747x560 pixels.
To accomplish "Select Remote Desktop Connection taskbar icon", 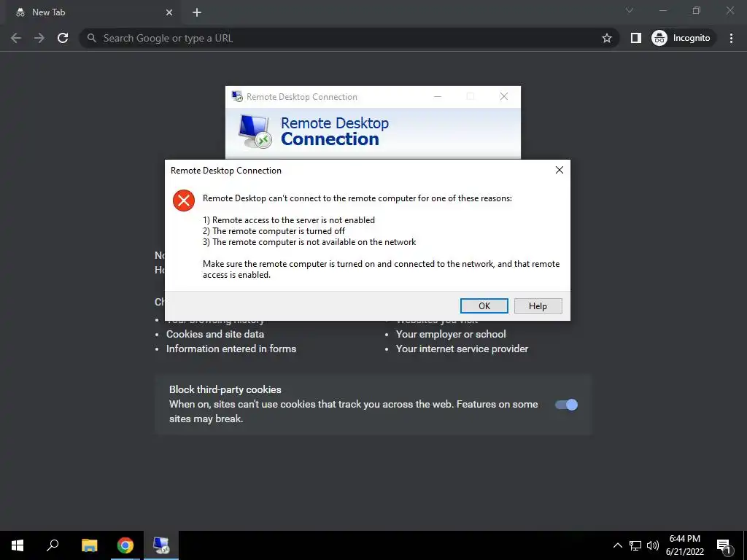I will (x=161, y=545).
